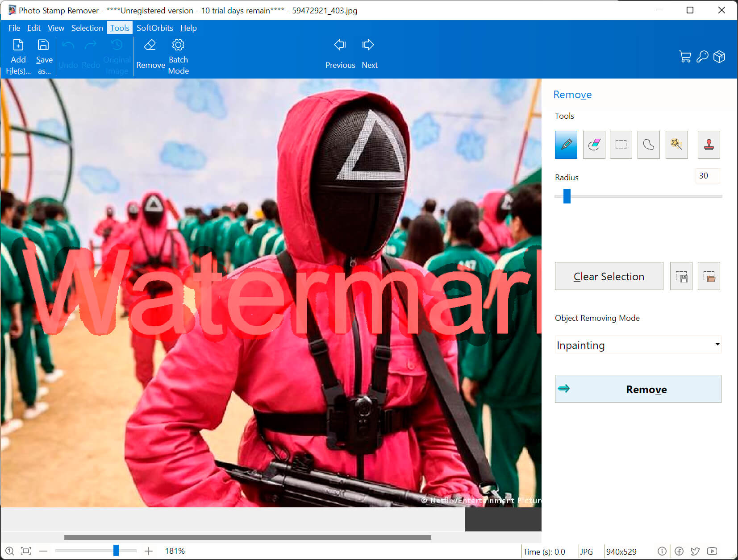Select the Eraser tool
The width and height of the screenshot is (738, 560).
(x=594, y=145)
